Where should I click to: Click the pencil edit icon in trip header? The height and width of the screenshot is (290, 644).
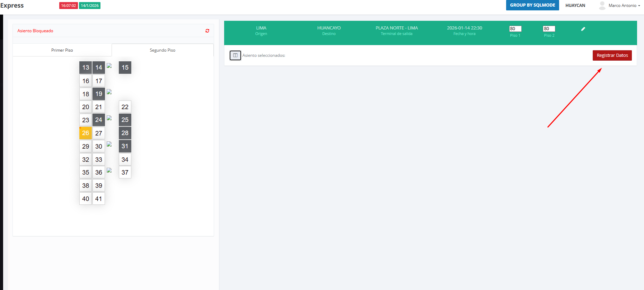pyautogui.click(x=583, y=29)
